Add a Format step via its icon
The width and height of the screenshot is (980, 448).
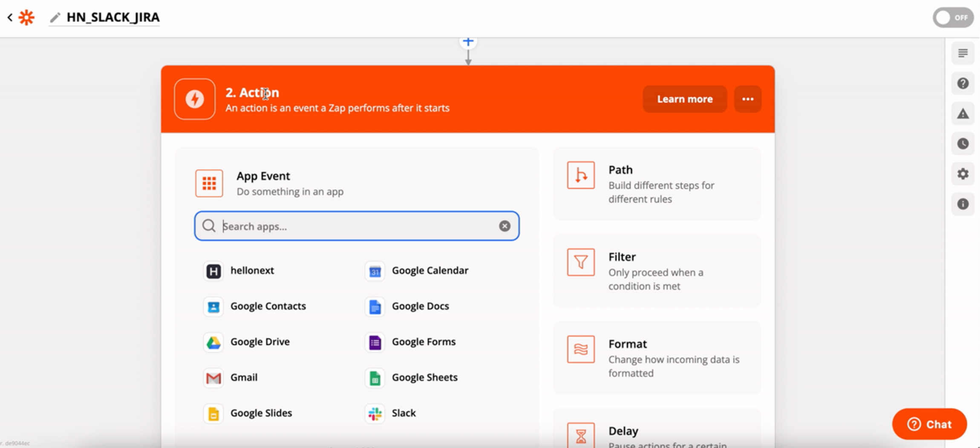581,349
